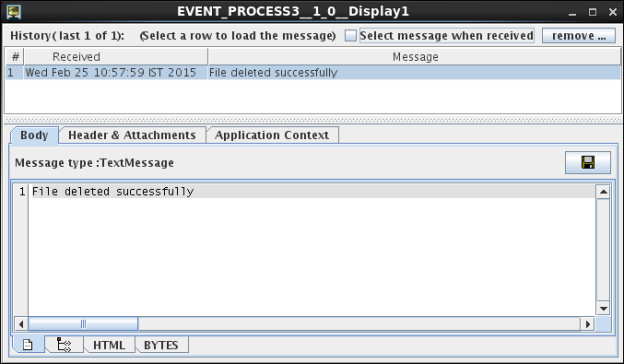Image resolution: width=624 pixels, height=364 pixels.
Task: Click the horizontal scrollbar thumb
Action: [83, 324]
